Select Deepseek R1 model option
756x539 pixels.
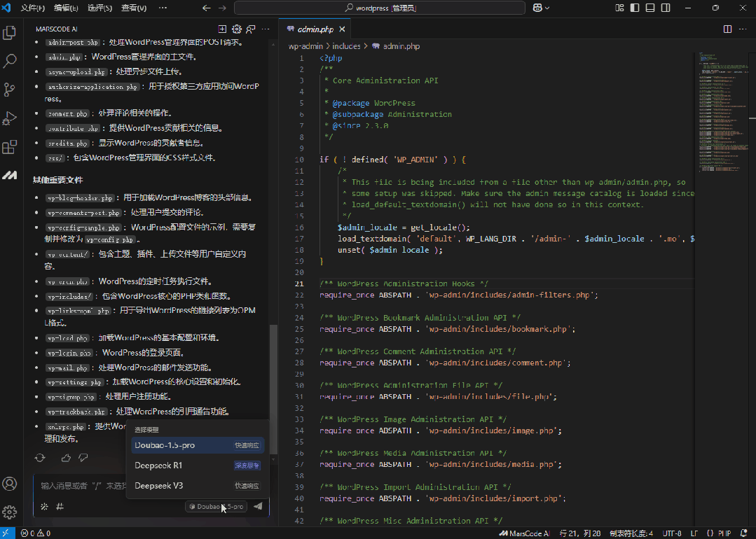coord(198,465)
